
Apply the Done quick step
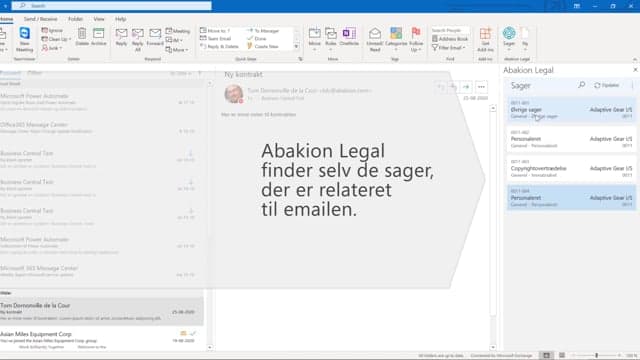(257, 38)
